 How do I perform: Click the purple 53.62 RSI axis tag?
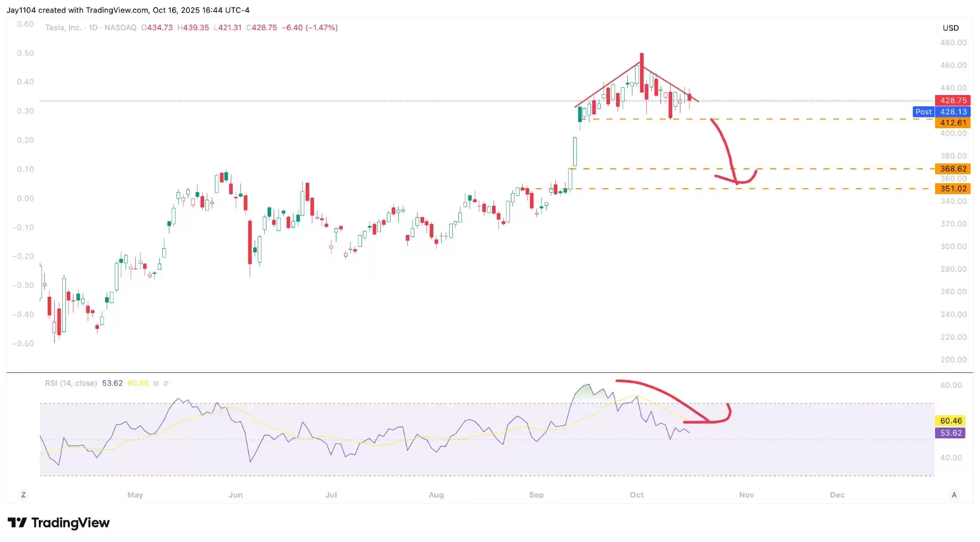pos(950,433)
